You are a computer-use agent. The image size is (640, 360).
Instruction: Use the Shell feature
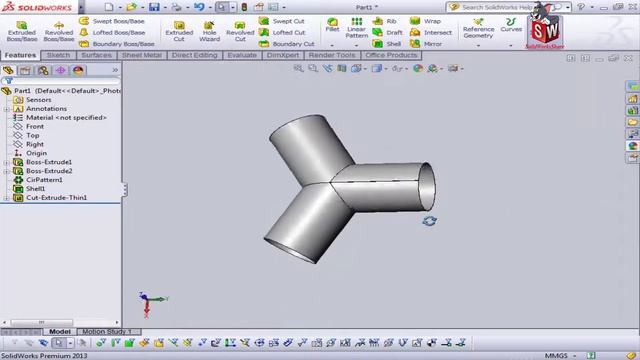pyautogui.click(x=387, y=44)
